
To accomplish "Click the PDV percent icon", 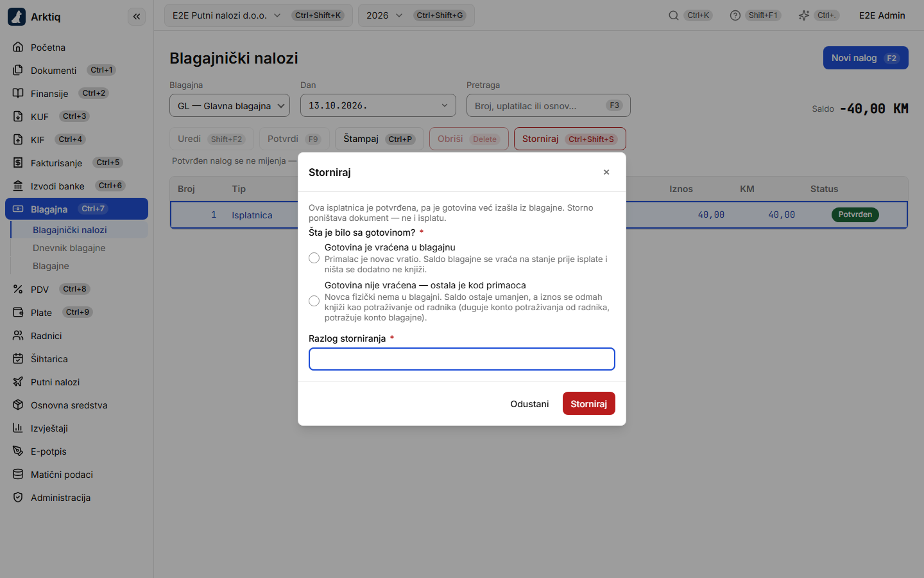I will 18,289.
